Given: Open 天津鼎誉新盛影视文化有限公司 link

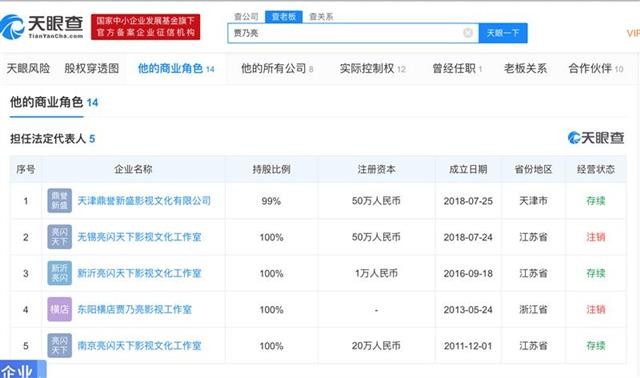Looking at the screenshot, I should tap(144, 201).
